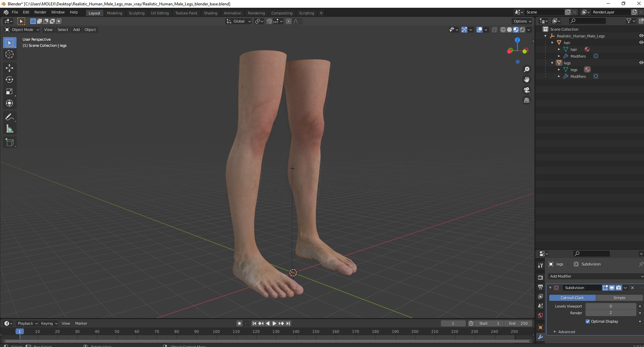Select Simple subdivision type

[x=619, y=298]
